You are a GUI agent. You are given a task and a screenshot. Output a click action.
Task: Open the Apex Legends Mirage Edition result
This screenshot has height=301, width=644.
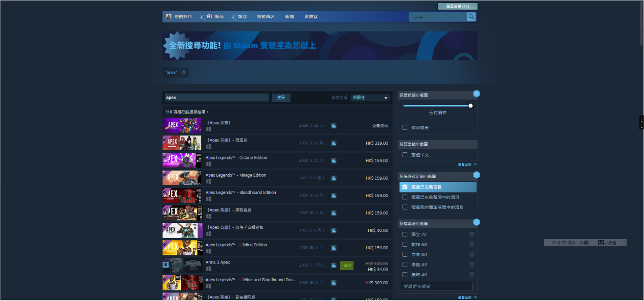click(x=277, y=178)
